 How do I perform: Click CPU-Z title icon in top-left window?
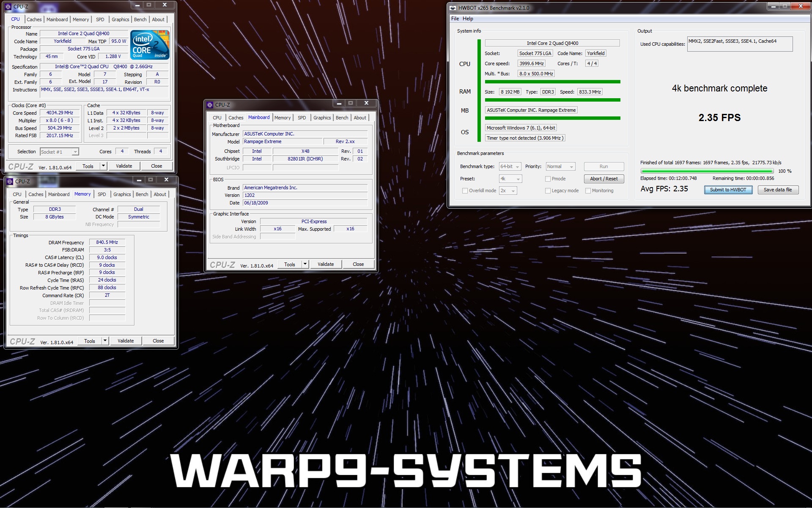click(8, 6)
